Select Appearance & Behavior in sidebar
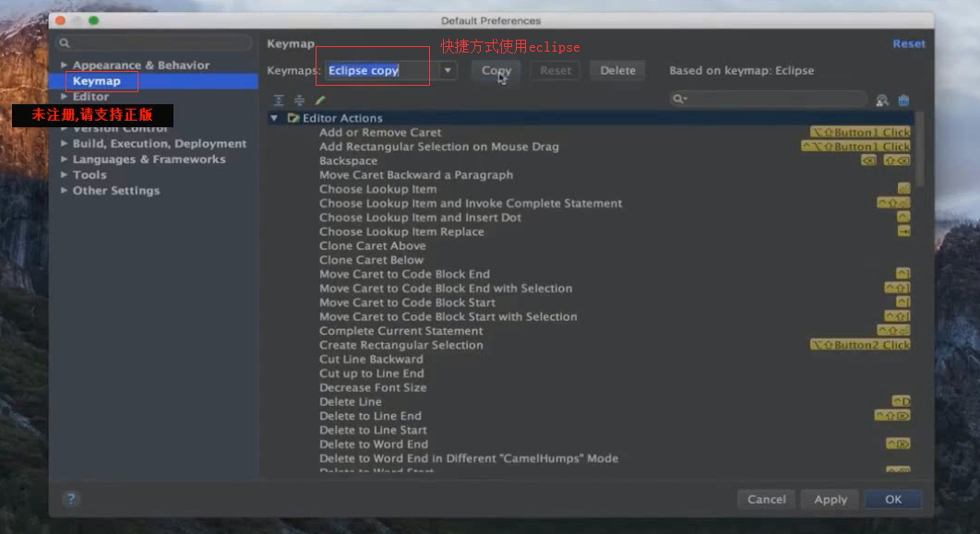The height and width of the screenshot is (534, 980). coord(141,65)
